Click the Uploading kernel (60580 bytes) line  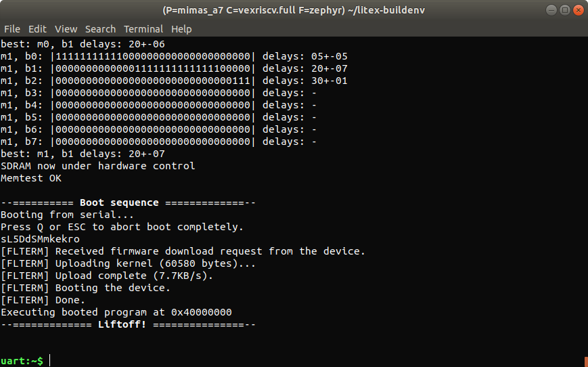click(x=129, y=263)
